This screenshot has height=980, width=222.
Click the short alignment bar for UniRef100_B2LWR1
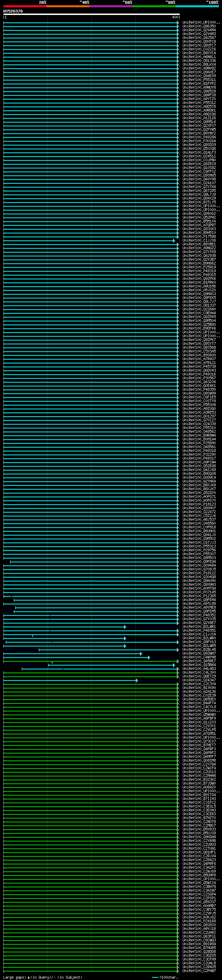tap(65, 627)
